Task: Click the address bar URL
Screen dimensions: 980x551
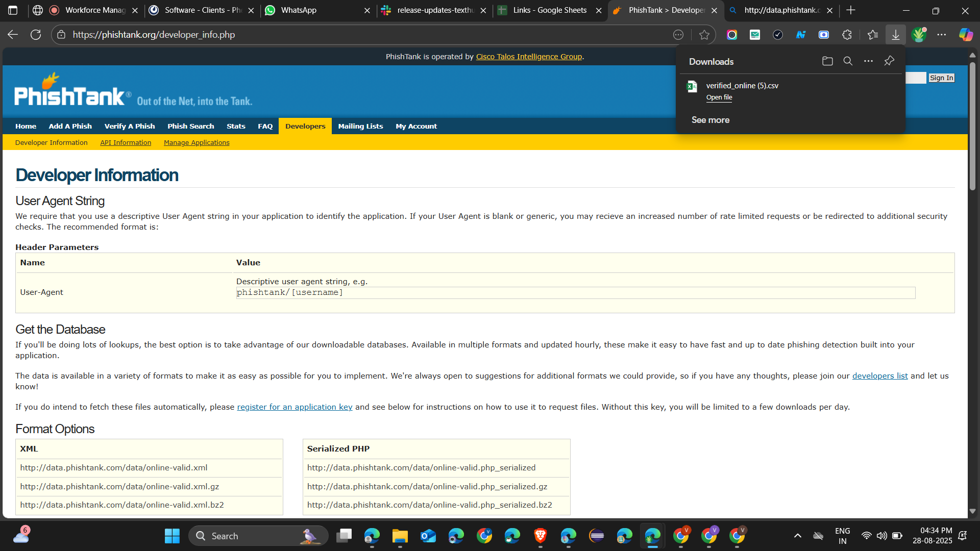Action: [154, 35]
